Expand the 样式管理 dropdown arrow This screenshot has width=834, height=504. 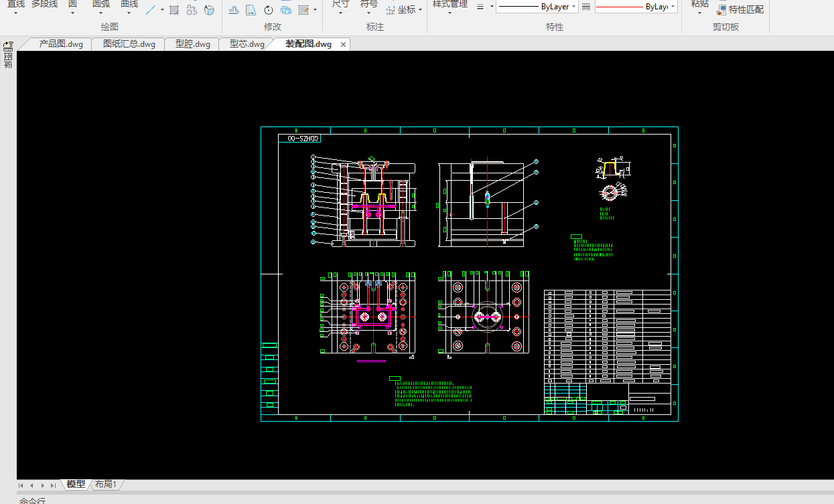pos(449,14)
